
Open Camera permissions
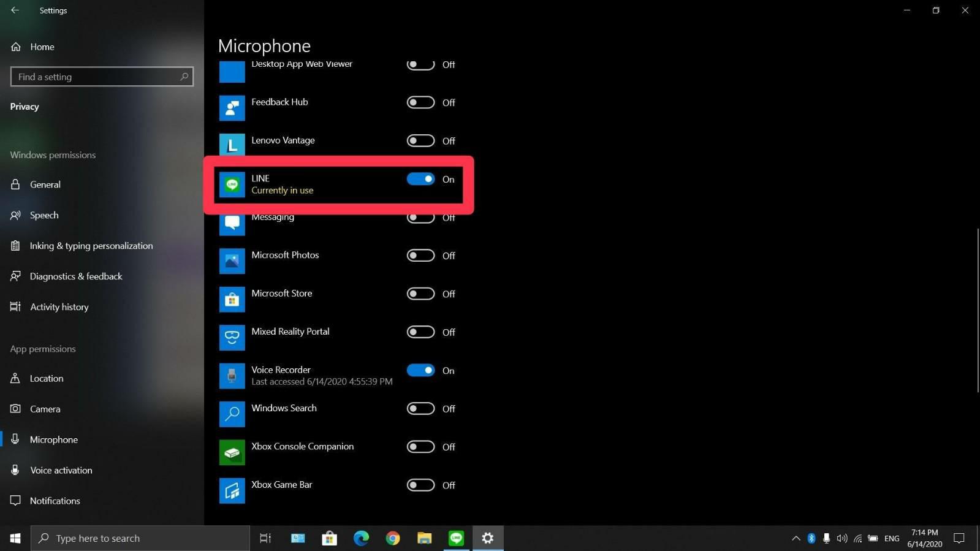pos(102,409)
